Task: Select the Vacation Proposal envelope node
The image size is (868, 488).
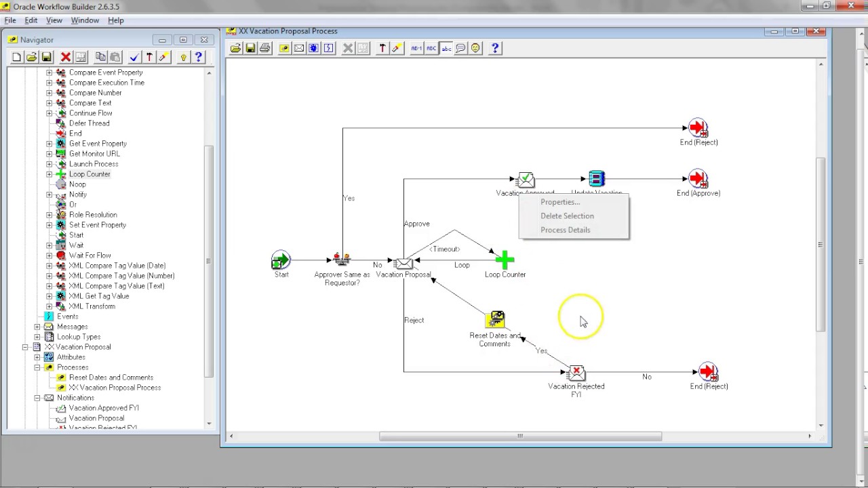Action: (x=403, y=262)
